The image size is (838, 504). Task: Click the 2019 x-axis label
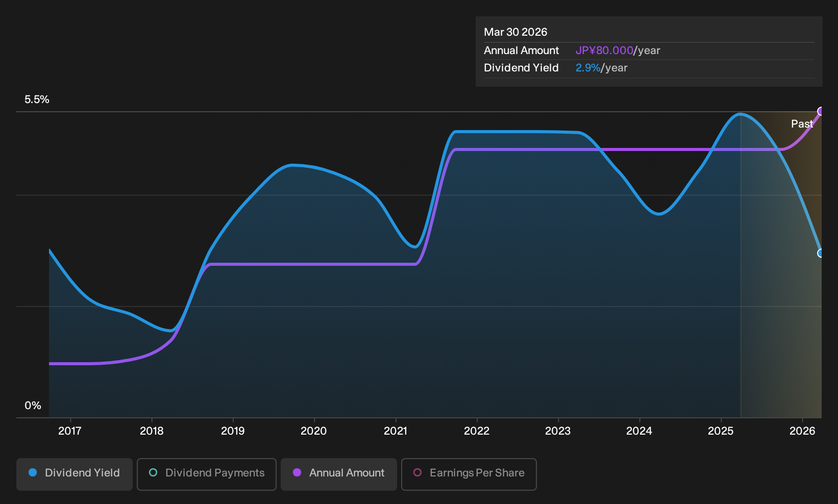point(233,431)
